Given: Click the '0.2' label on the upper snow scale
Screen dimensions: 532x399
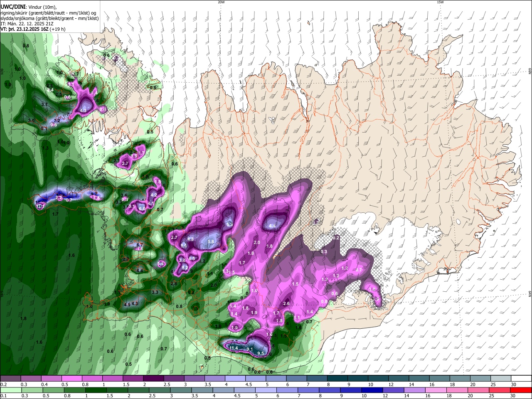Looking at the screenshot, I should tap(4, 385).
